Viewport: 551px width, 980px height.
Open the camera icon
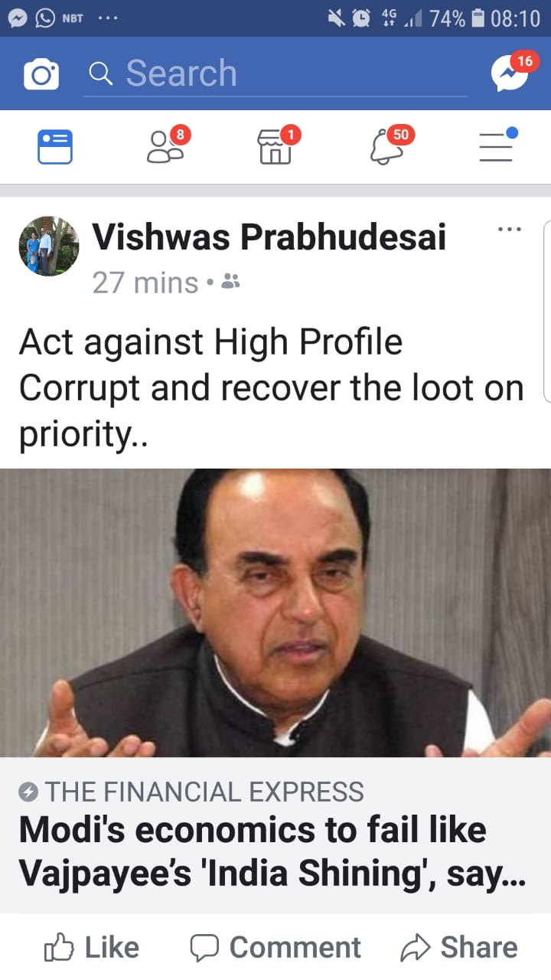point(41,74)
